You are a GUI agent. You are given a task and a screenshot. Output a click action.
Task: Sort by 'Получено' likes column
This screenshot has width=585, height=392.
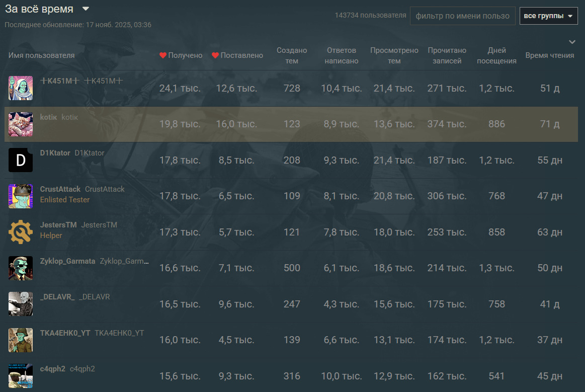coord(181,55)
